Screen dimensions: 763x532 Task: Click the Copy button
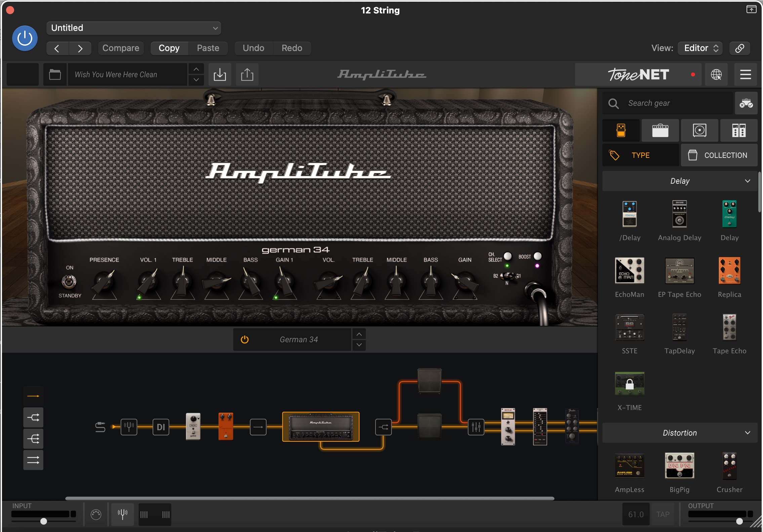169,48
